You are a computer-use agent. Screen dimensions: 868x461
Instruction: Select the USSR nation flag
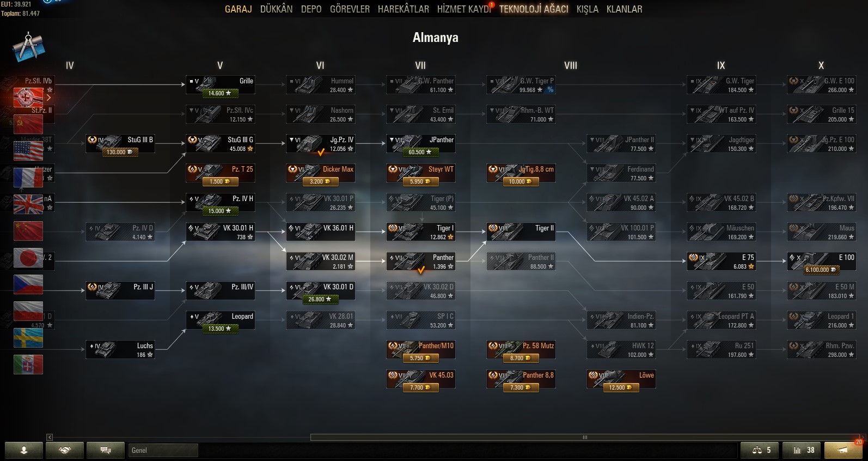(x=28, y=124)
